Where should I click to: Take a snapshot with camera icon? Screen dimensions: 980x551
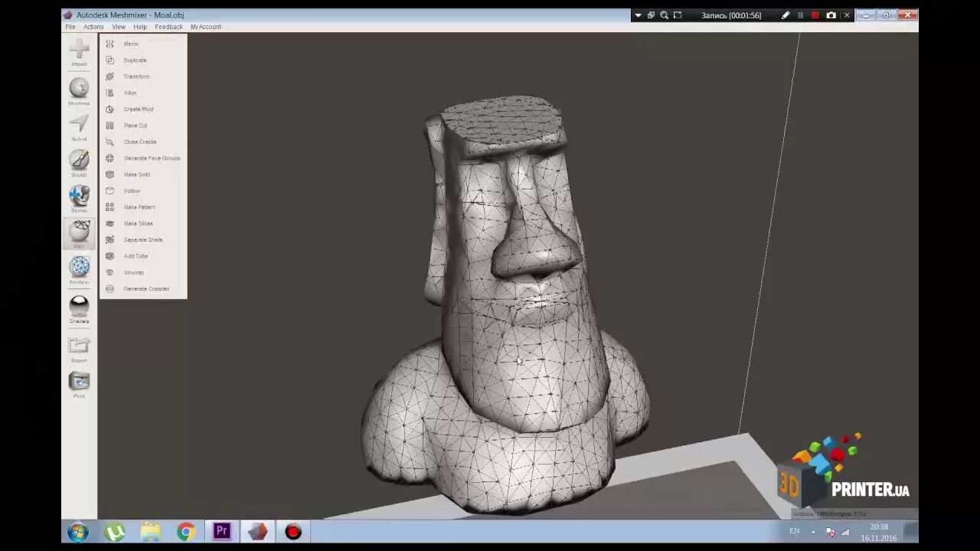click(831, 15)
